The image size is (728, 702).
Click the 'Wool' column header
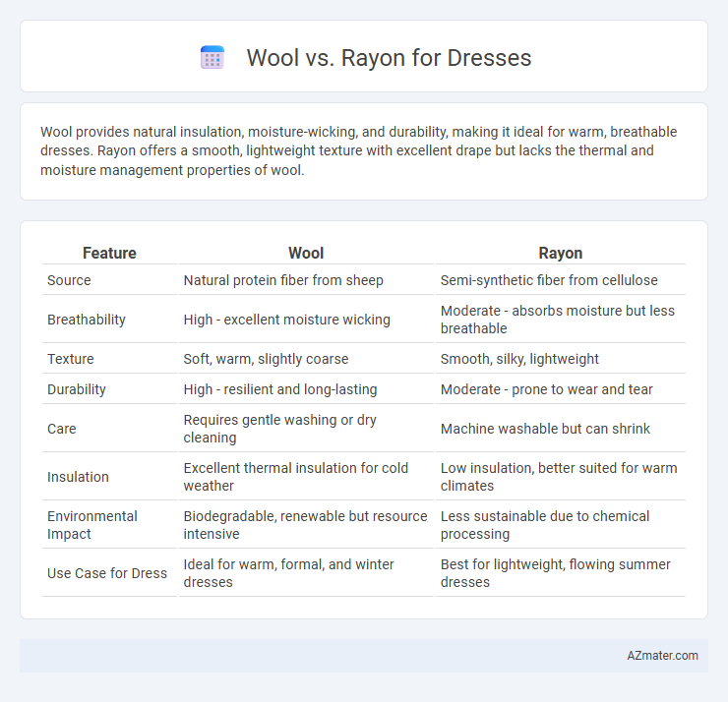pyautogui.click(x=306, y=253)
